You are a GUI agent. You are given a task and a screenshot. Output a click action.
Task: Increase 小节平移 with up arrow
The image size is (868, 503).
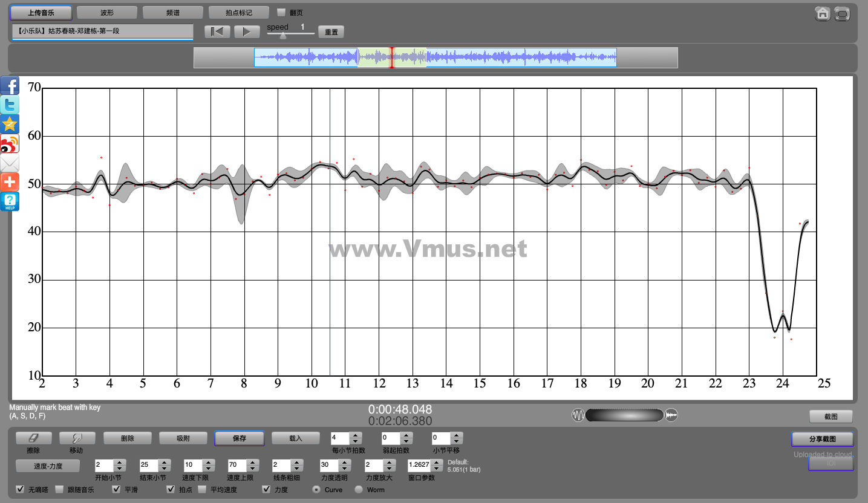[x=457, y=435]
